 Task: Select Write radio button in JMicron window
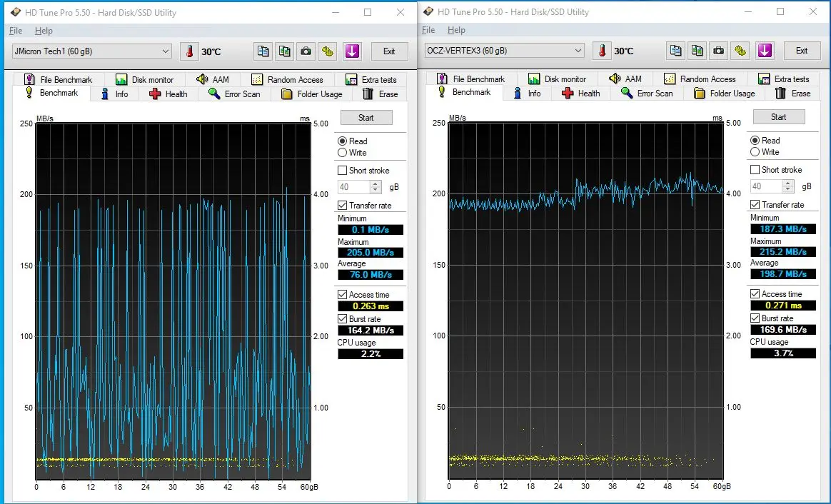pos(343,153)
